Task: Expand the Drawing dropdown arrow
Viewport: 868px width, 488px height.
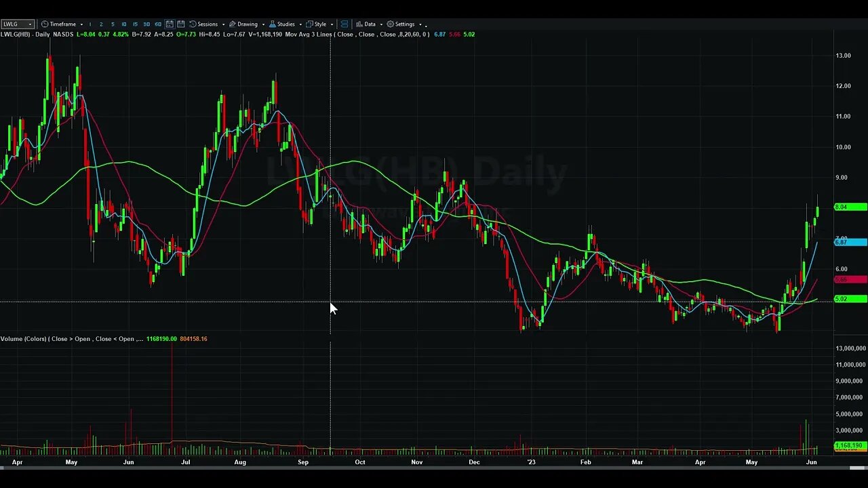Action: [x=263, y=24]
